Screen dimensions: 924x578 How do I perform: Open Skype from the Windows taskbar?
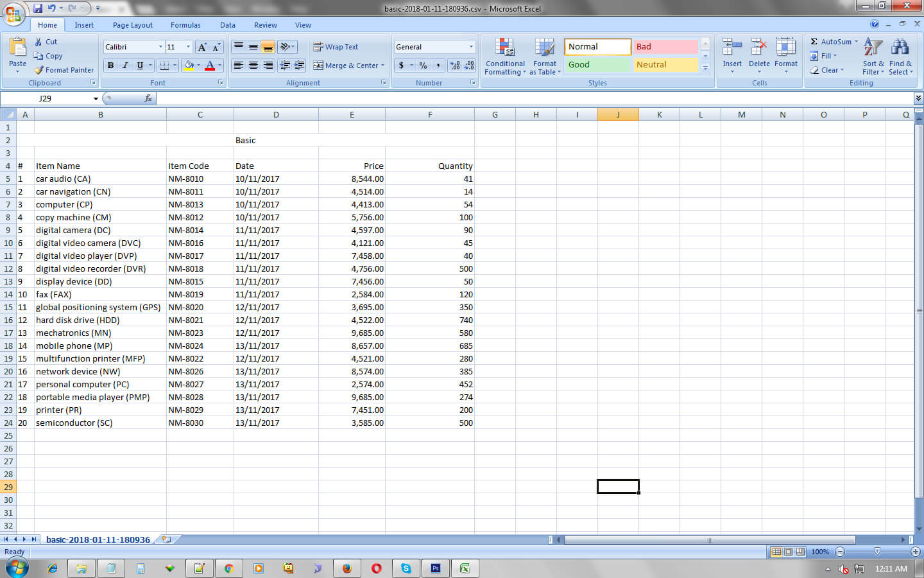[x=406, y=568]
